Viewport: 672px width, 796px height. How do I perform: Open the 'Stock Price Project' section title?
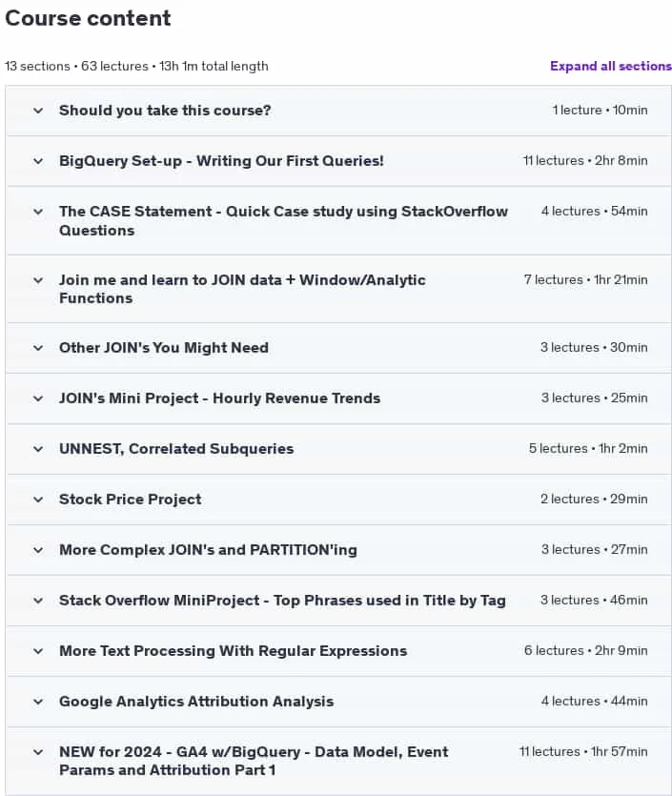[x=131, y=500]
